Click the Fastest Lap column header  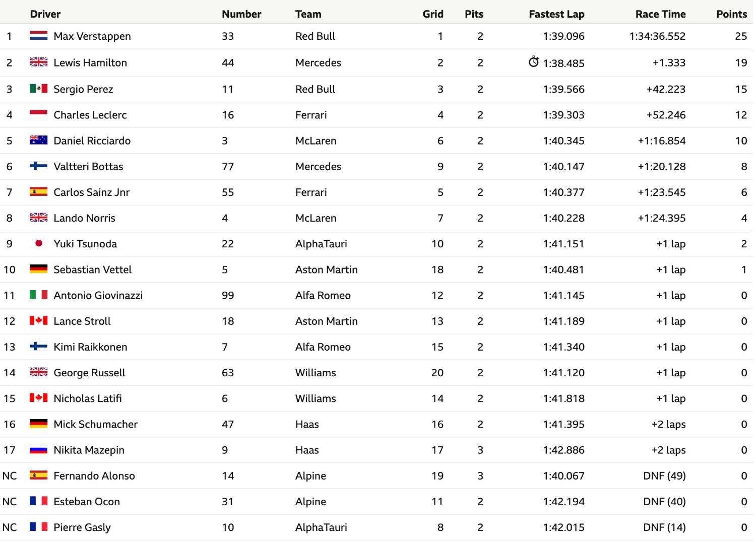pyautogui.click(x=556, y=14)
